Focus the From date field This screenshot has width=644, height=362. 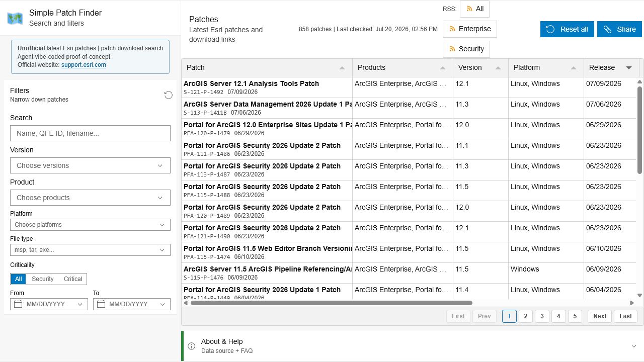point(49,304)
